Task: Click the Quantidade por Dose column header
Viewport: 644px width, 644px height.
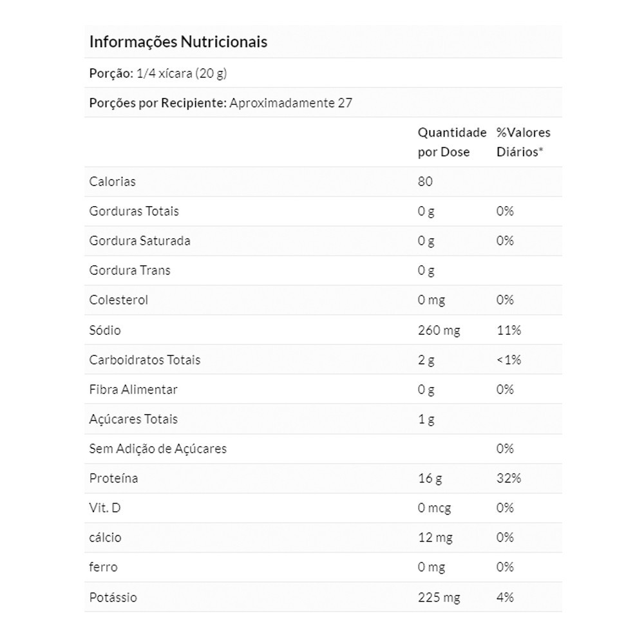Action: point(451,142)
